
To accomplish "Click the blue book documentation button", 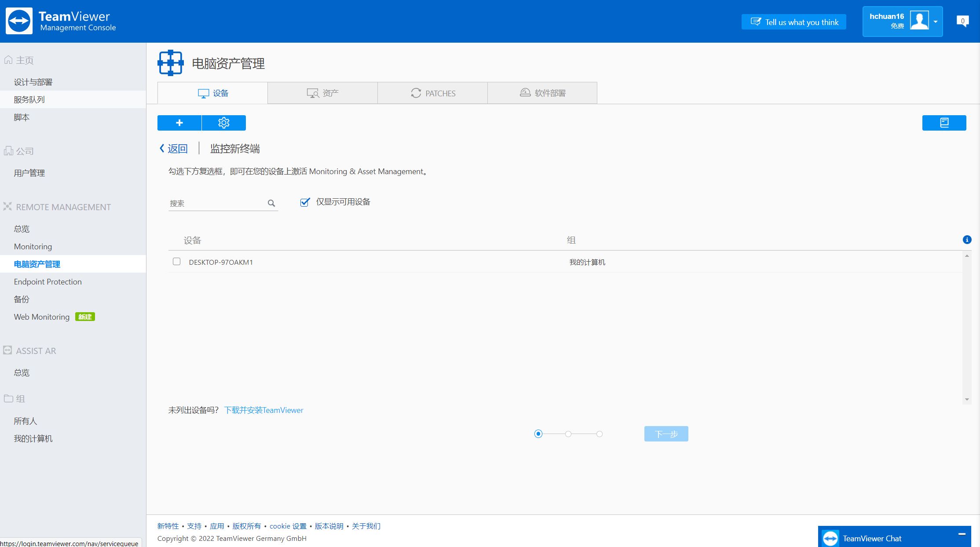I will click(944, 123).
